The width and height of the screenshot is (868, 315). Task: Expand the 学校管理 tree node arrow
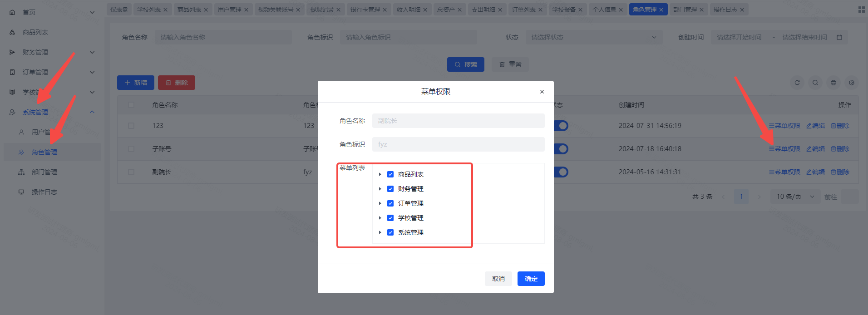(x=380, y=218)
